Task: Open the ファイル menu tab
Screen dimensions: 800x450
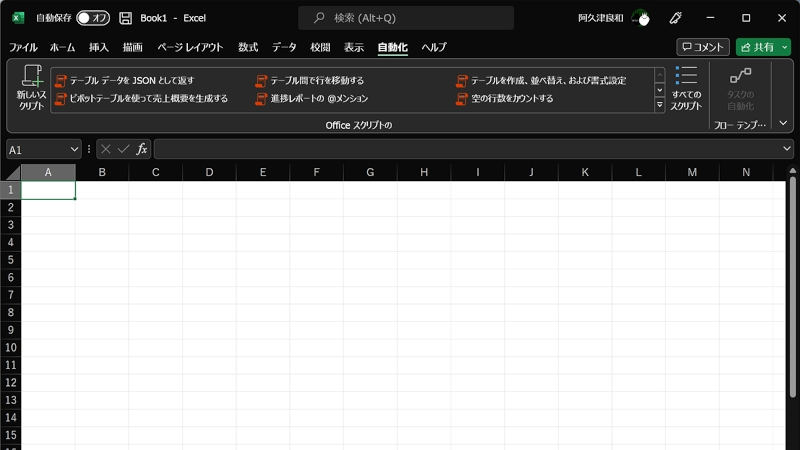Action: point(23,47)
